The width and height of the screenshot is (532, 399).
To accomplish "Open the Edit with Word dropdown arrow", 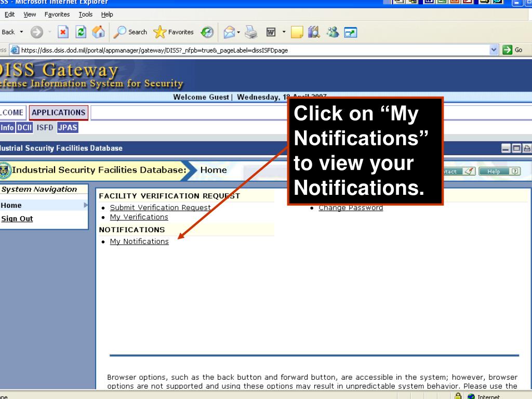I will [284, 32].
